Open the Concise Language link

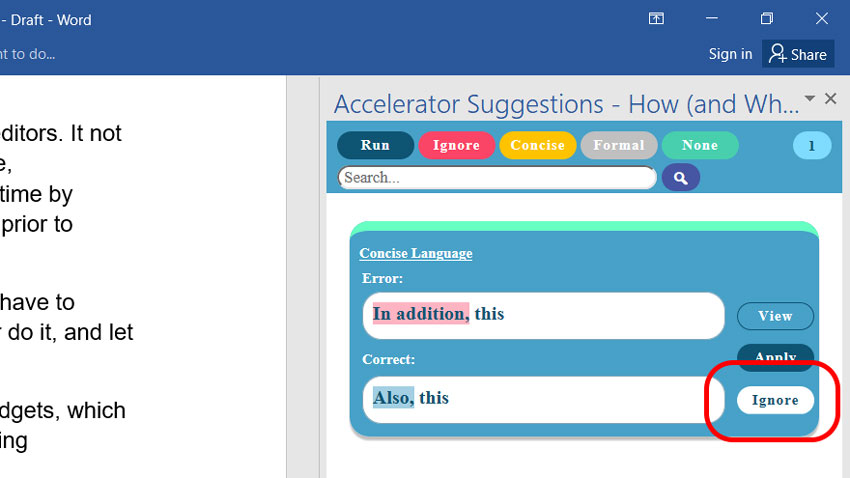click(x=416, y=254)
